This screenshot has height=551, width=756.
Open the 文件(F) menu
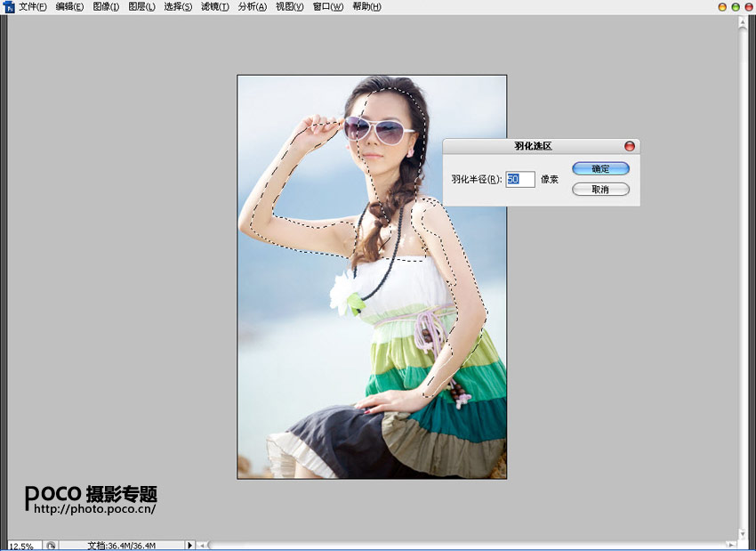33,7
